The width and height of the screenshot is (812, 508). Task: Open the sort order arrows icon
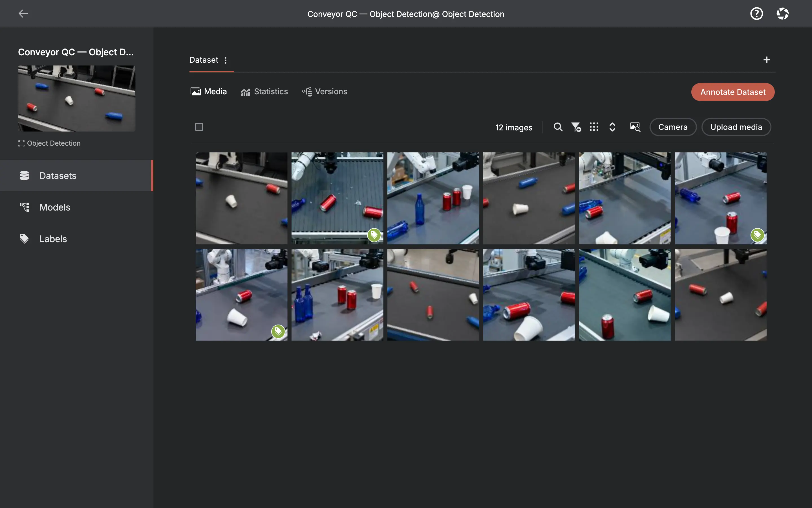pyautogui.click(x=612, y=127)
